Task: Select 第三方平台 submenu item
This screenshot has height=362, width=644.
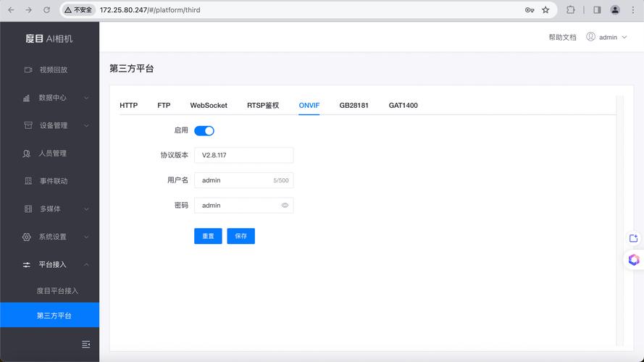Action: 50,315
